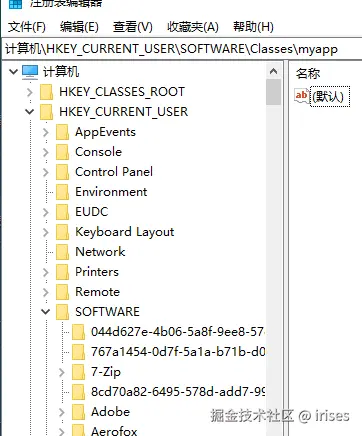Expand the Keyboard Layout chevron
The image size is (362, 436).
tap(46, 232)
